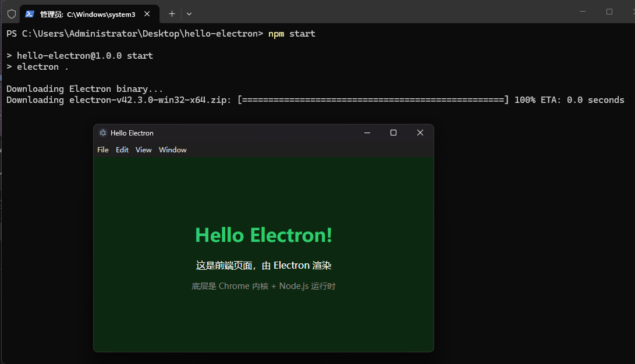
Task: Click the line 底层是 Chrome 内核 + Node.js 运行时
Action: (264, 286)
